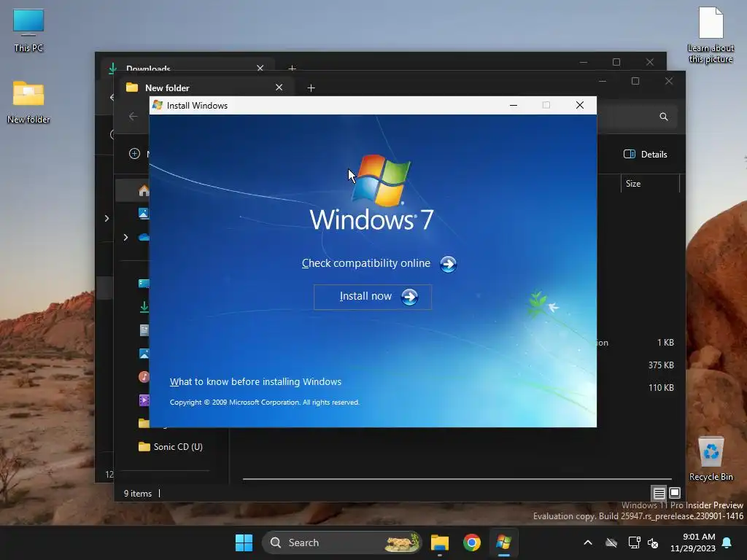Click the muted volume tray icon
The width and height of the screenshot is (747, 560).
653,542
